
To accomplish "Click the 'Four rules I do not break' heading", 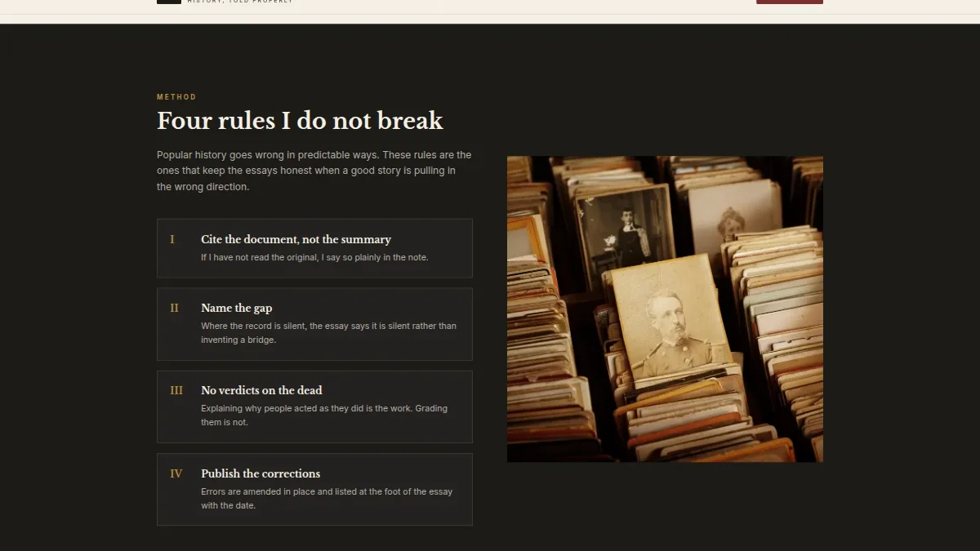I will (x=300, y=121).
